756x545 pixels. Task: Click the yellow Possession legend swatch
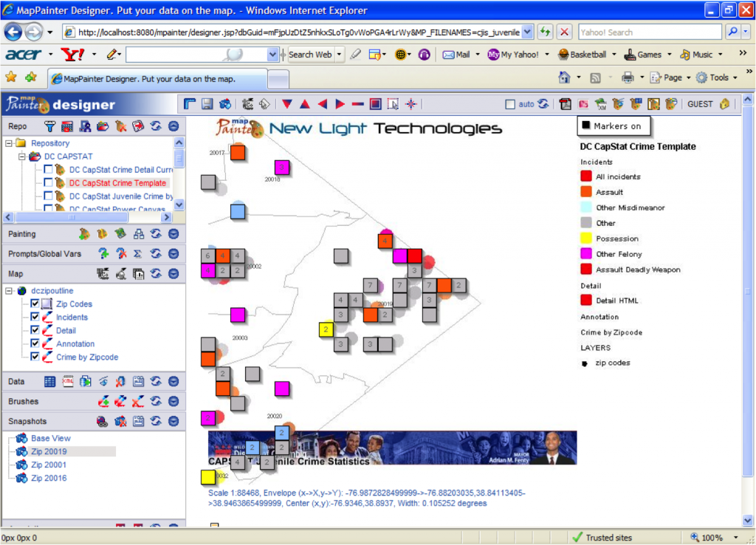point(586,239)
